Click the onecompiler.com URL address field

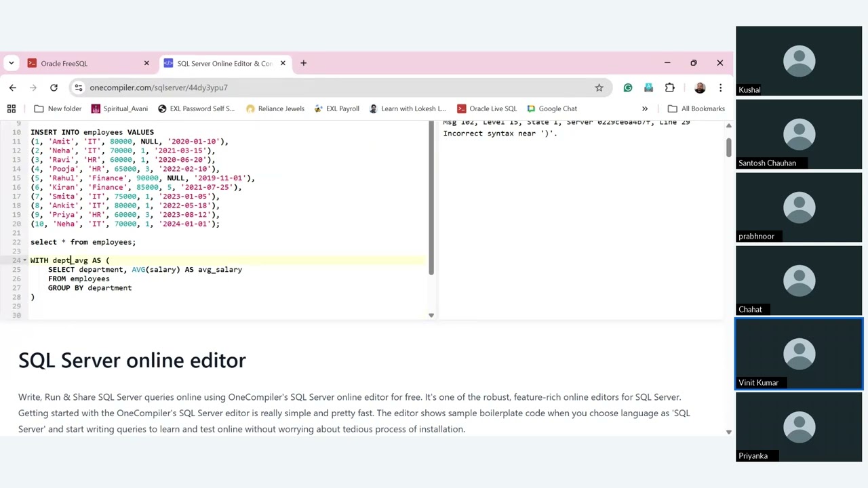click(339, 87)
